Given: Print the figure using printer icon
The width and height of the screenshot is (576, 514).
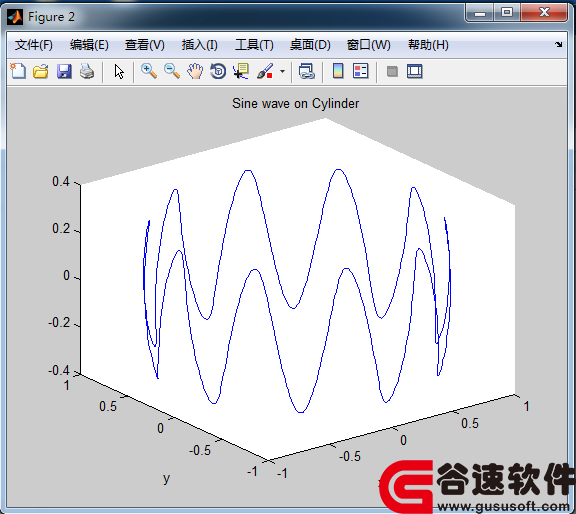Looking at the screenshot, I should click(x=87, y=71).
